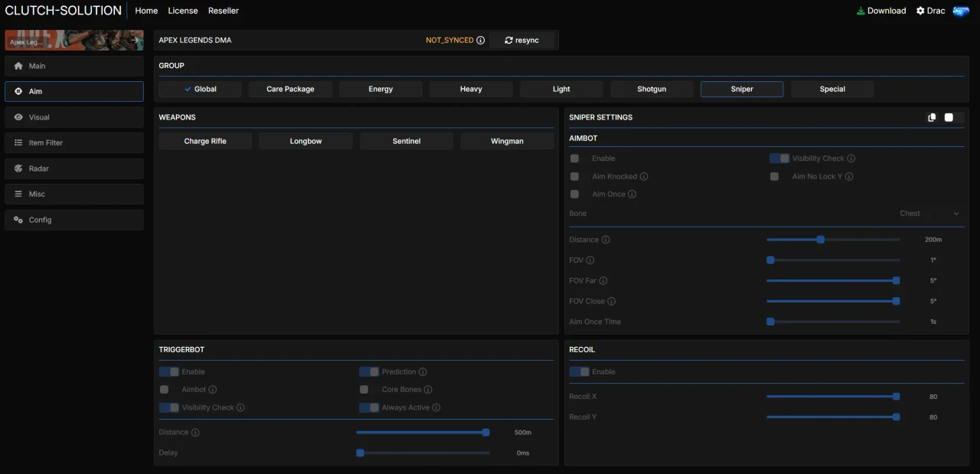
Task: Click the info icon next to NOT_SYNCED
Action: point(481,40)
